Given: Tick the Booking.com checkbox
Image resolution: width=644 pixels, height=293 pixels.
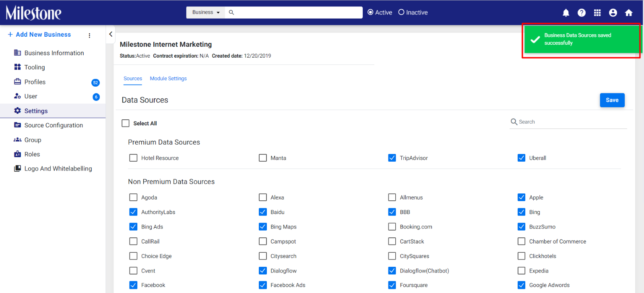Looking at the screenshot, I should (392, 227).
